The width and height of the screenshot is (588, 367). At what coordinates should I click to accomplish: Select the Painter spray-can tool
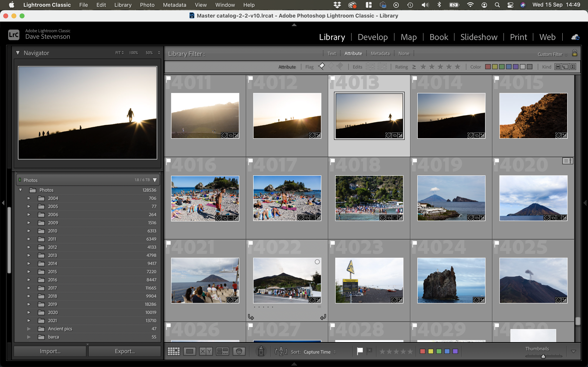click(x=261, y=351)
